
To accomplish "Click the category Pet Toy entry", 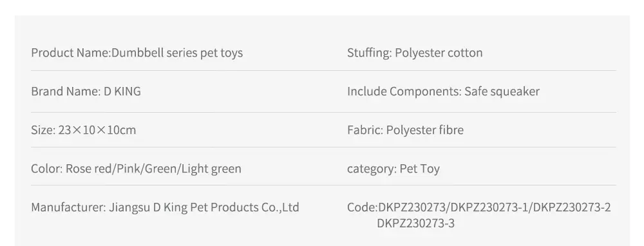I will click(393, 168).
